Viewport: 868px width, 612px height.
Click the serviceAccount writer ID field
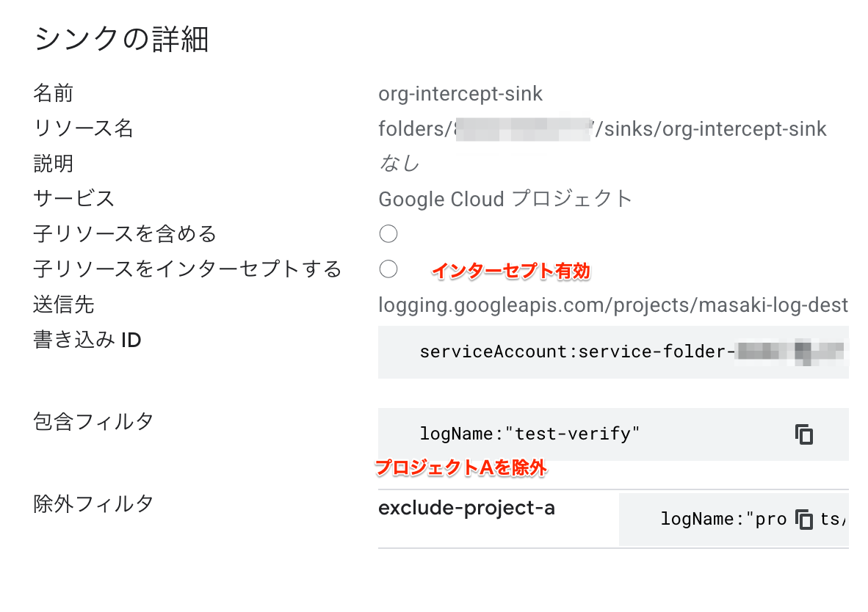[x=613, y=352]
